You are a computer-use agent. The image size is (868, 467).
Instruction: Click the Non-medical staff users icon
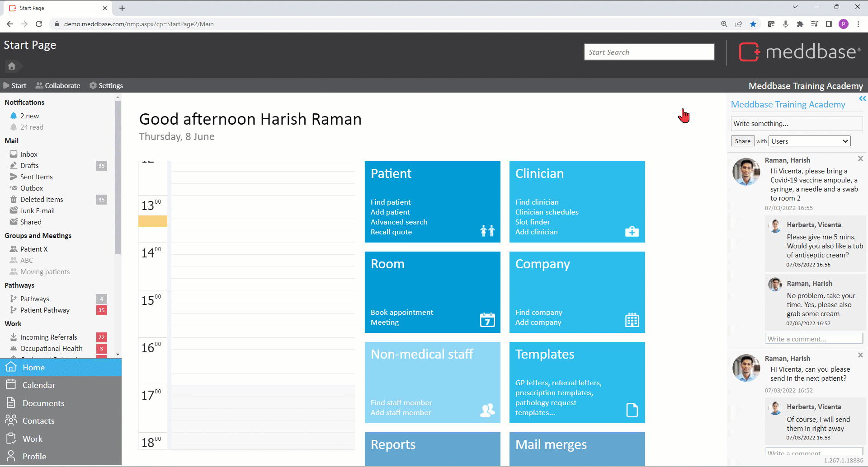coord(487,410)
